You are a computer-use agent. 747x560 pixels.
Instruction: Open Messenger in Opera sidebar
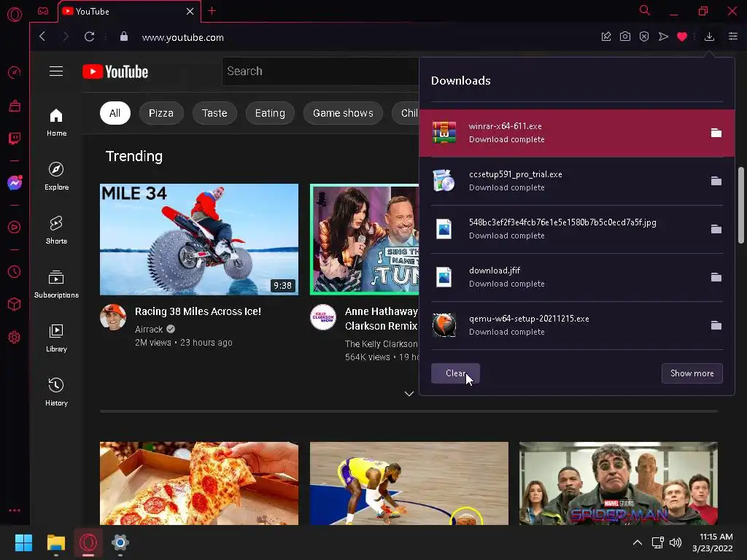click(15, 183)
